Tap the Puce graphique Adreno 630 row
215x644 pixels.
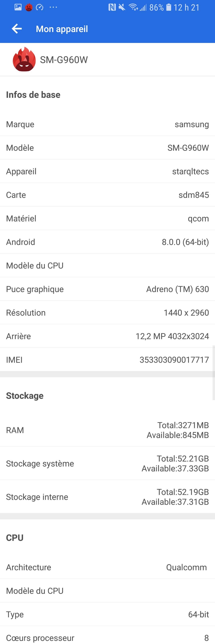pyautogui.click(x=107, y=289)
